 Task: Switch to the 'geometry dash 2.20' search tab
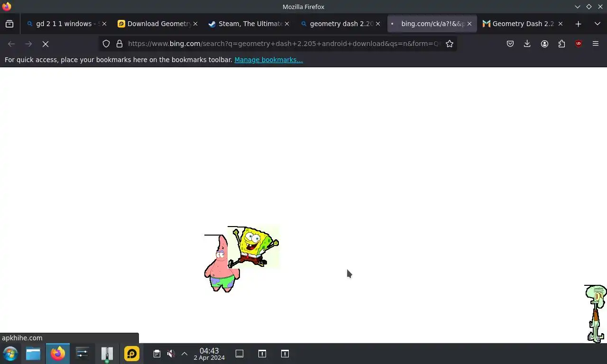[x=341, y=24]
